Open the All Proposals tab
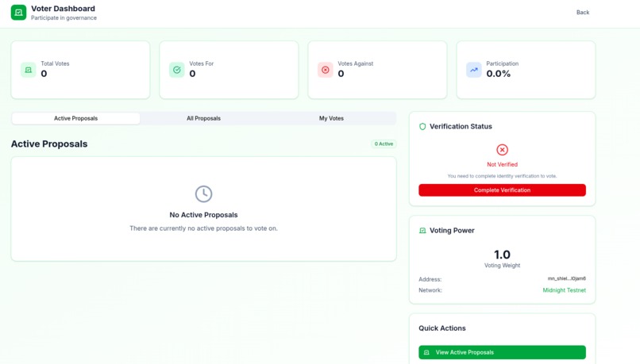 click(204, 118)
